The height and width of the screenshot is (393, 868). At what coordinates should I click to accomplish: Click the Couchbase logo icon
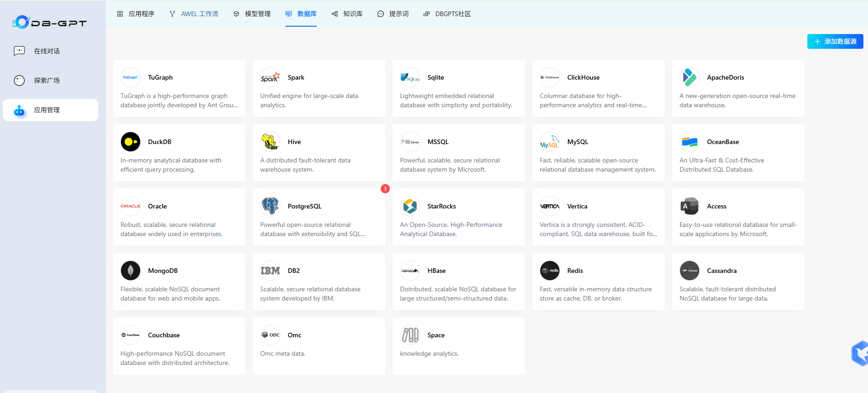tap(131, 335)
